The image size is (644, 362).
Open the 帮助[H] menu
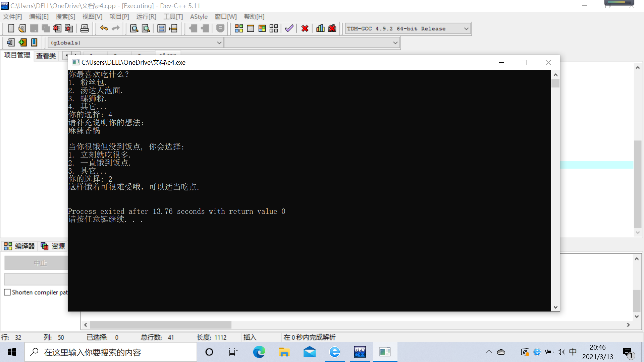click(254, 17)
